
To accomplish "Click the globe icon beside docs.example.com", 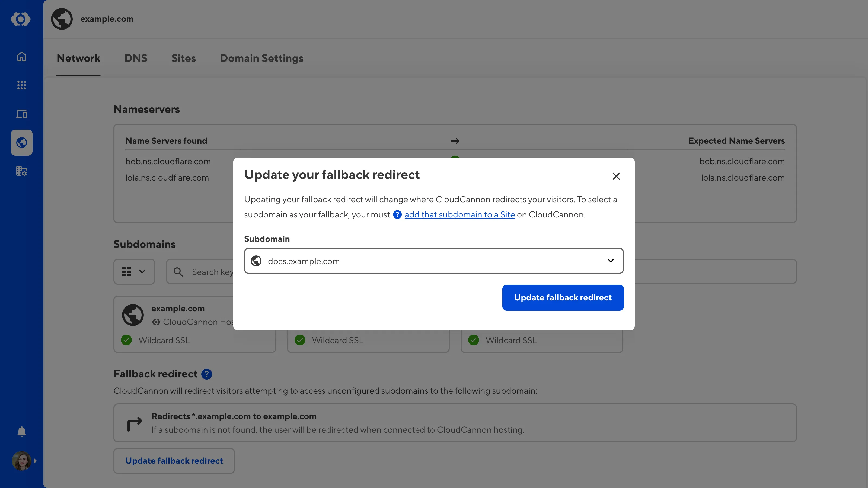I will (x=256, y=261).
